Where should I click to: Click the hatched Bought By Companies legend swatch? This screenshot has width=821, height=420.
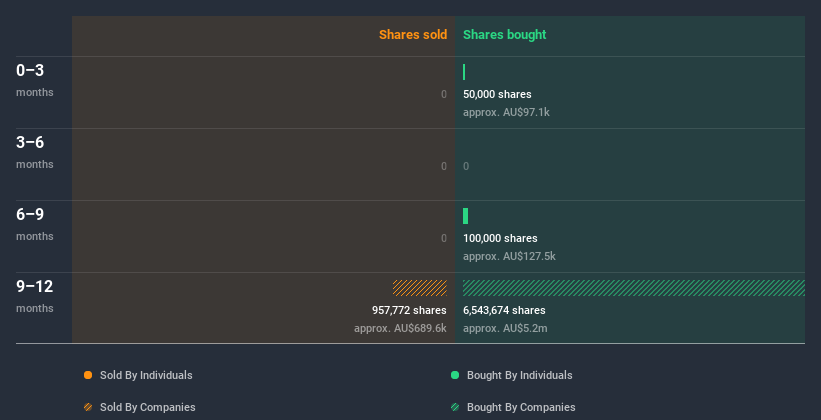click(x=455, y=407)
